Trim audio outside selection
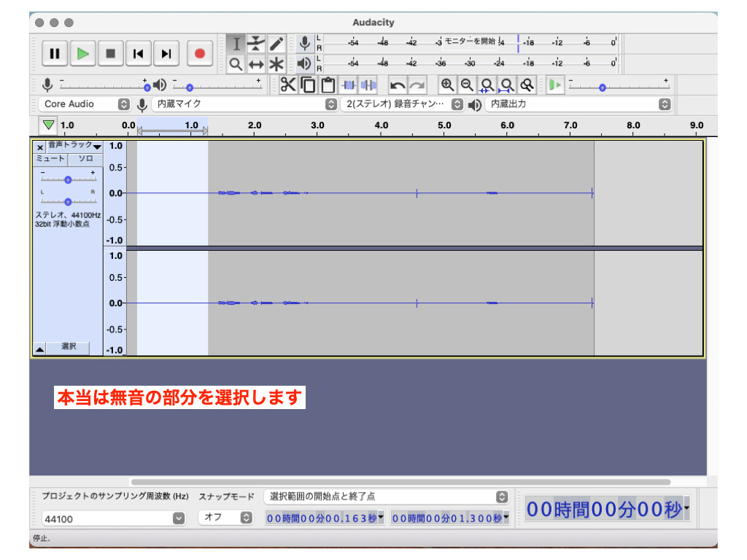 348,85
